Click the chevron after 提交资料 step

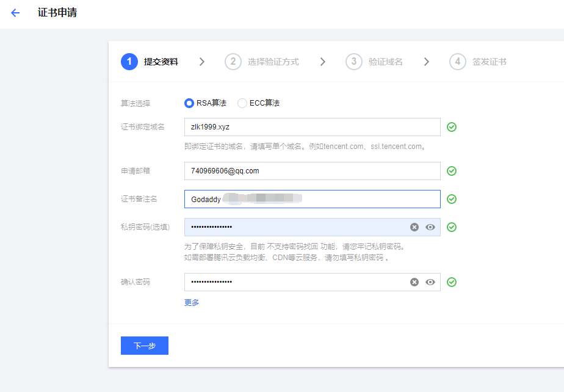point(202,62)
